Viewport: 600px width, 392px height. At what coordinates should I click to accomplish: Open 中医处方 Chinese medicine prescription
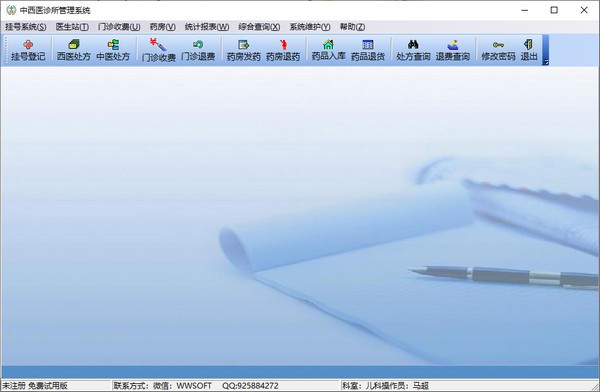[113, 51]
